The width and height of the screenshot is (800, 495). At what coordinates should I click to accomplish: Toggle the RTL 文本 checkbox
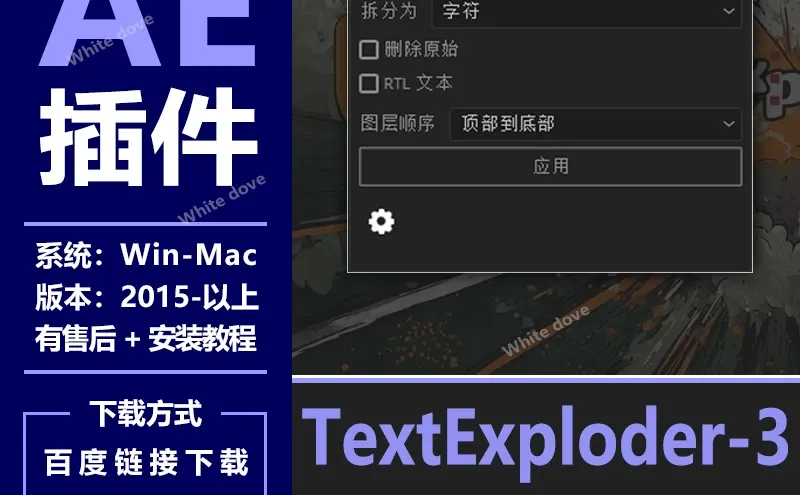[x=369, y=83]
